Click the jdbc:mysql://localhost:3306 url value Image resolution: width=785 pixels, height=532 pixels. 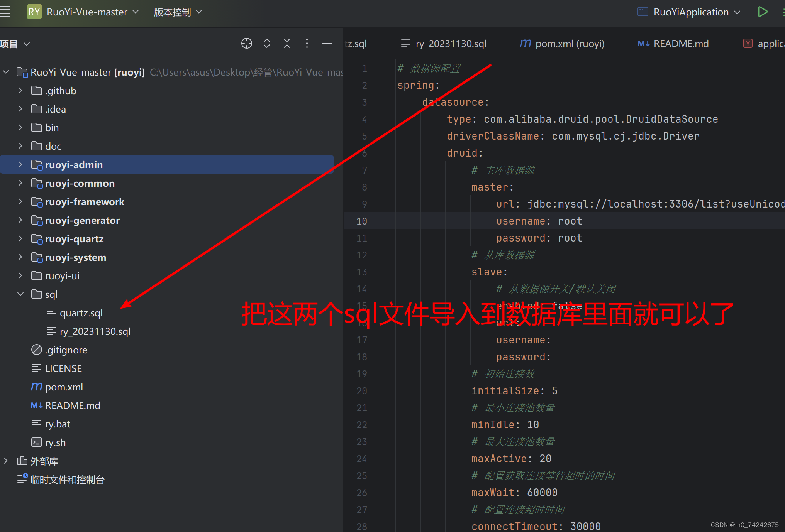point(656,204)
